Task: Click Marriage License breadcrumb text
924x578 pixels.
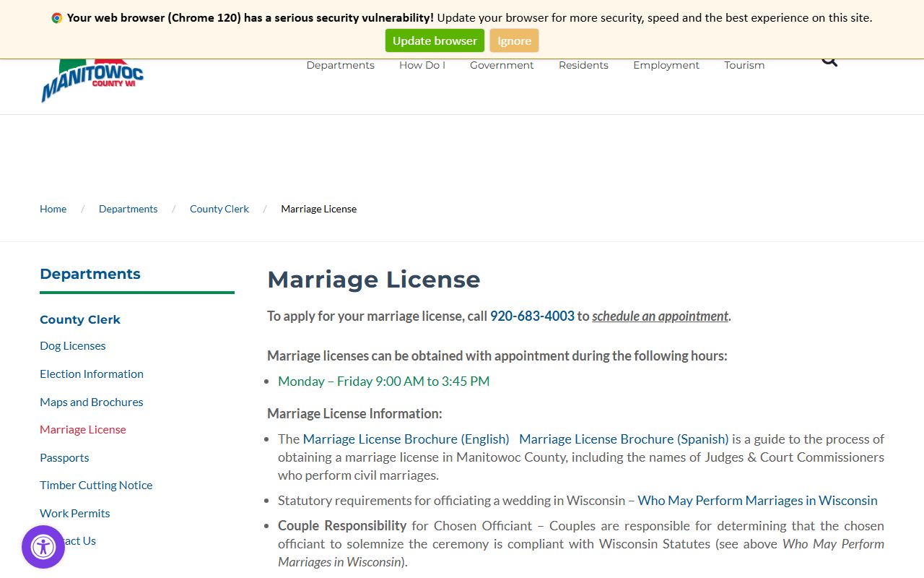Action: click(x=319, y=209)
